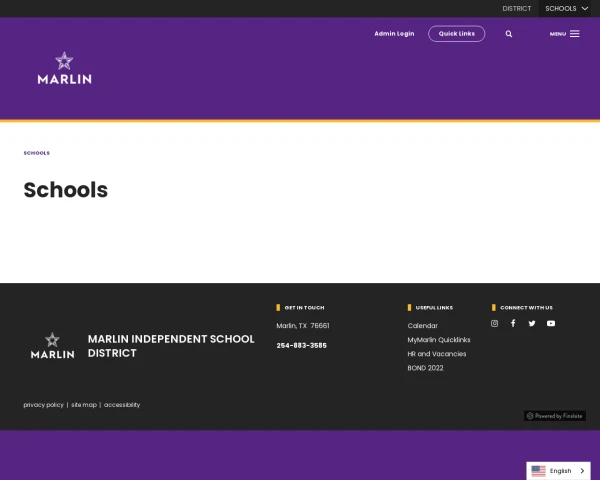Open the YouTube icon in footer
This screenshot has width=600, height=480.
tap(551, 323)
